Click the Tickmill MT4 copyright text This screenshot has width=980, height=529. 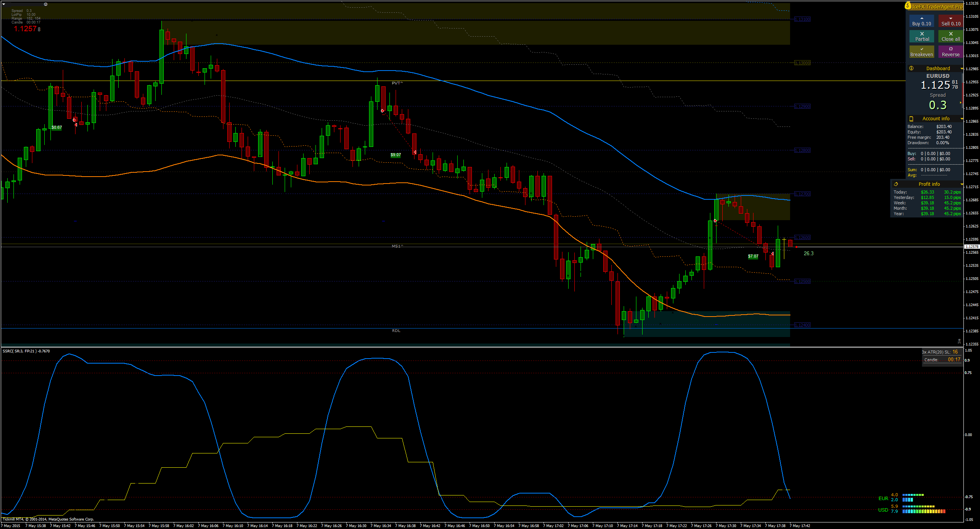(x=48, y=519)
